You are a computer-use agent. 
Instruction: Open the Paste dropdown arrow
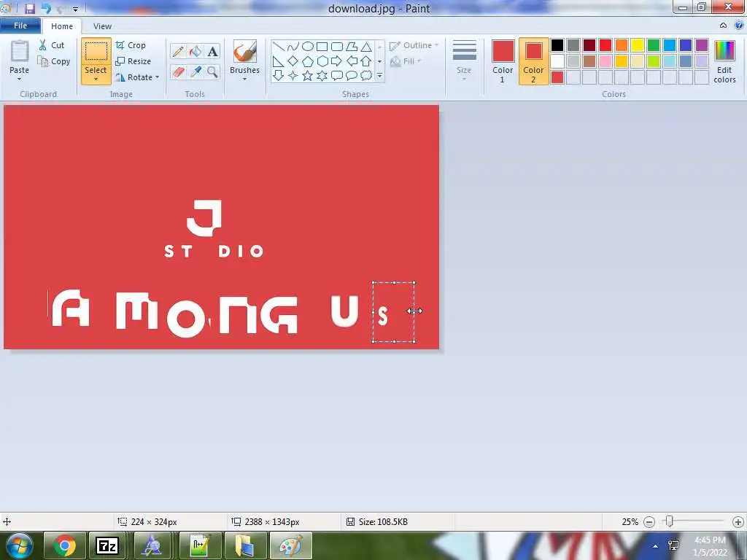pos(19,79)
